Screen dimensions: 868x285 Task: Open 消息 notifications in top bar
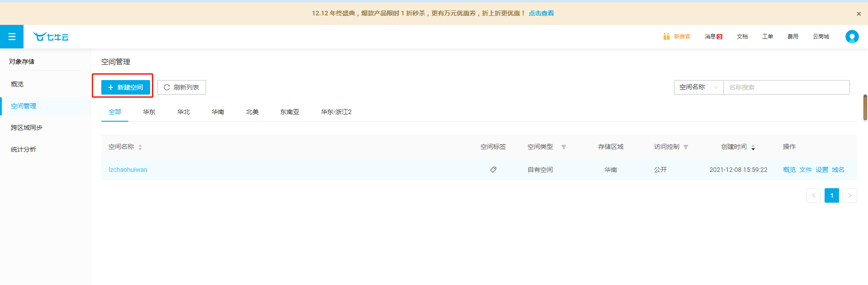point(713,37)
